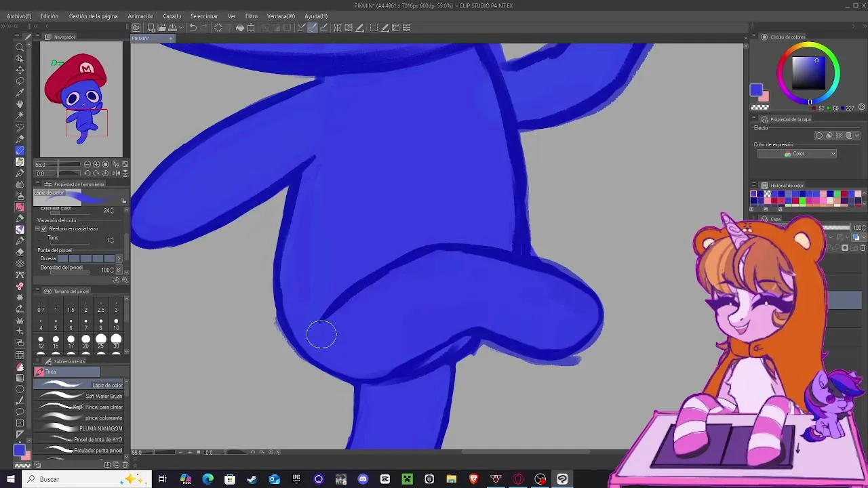Open Windows Start menu
Screen dimensions: 868x488
(x=10, y=479)
